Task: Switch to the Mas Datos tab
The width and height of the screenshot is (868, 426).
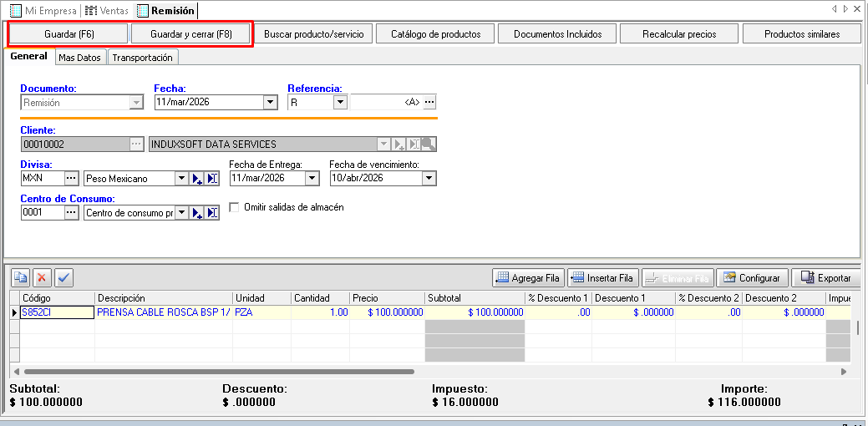Action: point(79,58)
